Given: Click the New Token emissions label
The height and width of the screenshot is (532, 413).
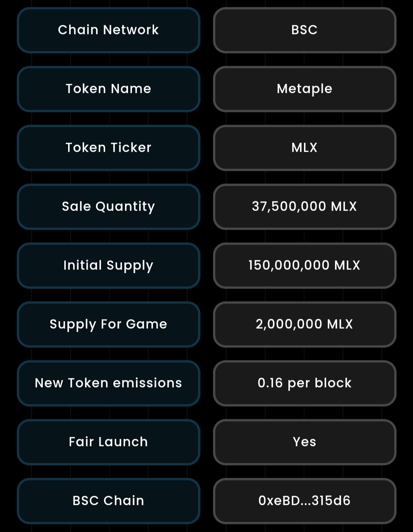Looking at the screenshot, I should pos(109,383).
